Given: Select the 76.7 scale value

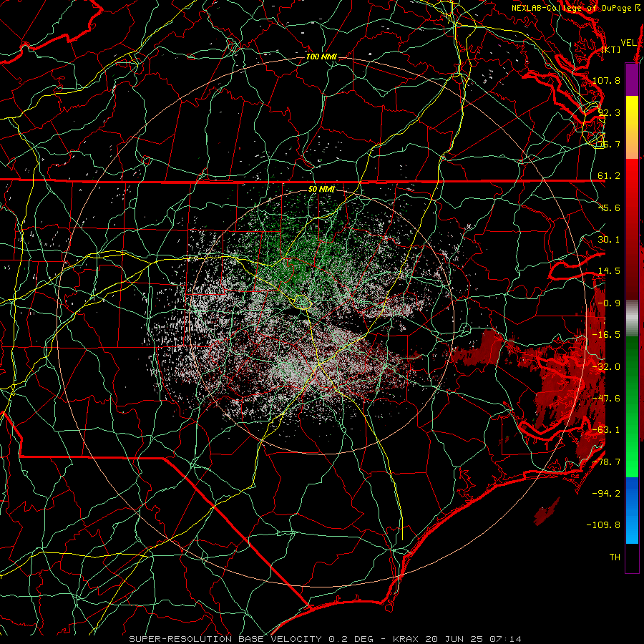Looking at the screenshot, I should pyautogui.click(x=609, y=144).
